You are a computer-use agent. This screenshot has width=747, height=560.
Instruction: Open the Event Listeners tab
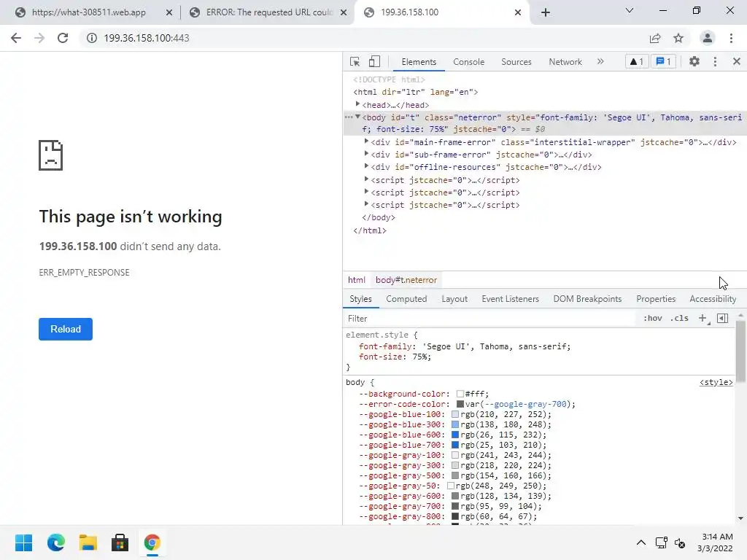[510, 299]
